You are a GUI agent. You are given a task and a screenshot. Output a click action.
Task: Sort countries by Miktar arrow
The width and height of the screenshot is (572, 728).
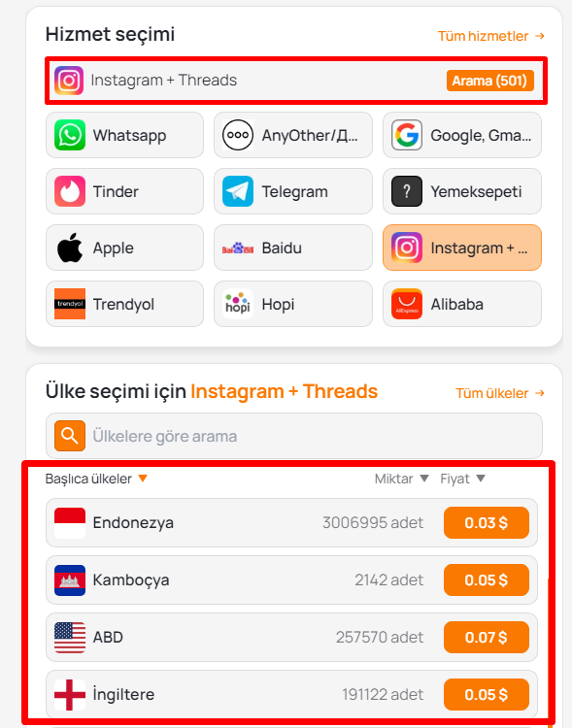(x=424, y=479)
